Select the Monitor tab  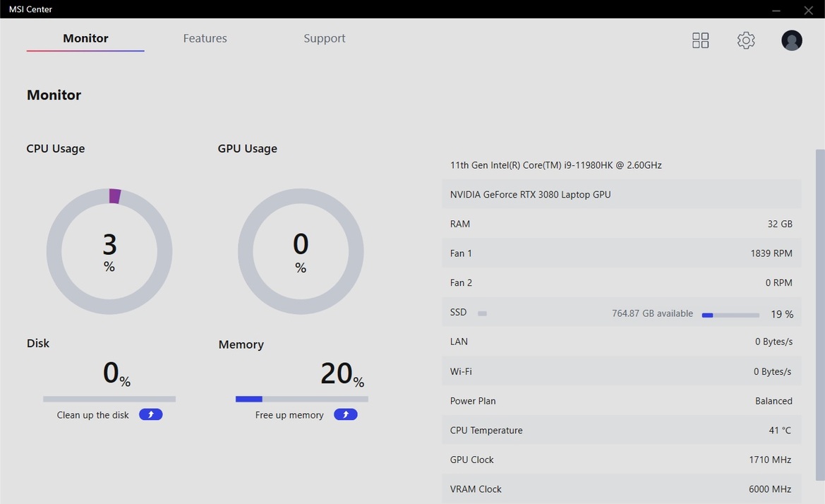85,38
